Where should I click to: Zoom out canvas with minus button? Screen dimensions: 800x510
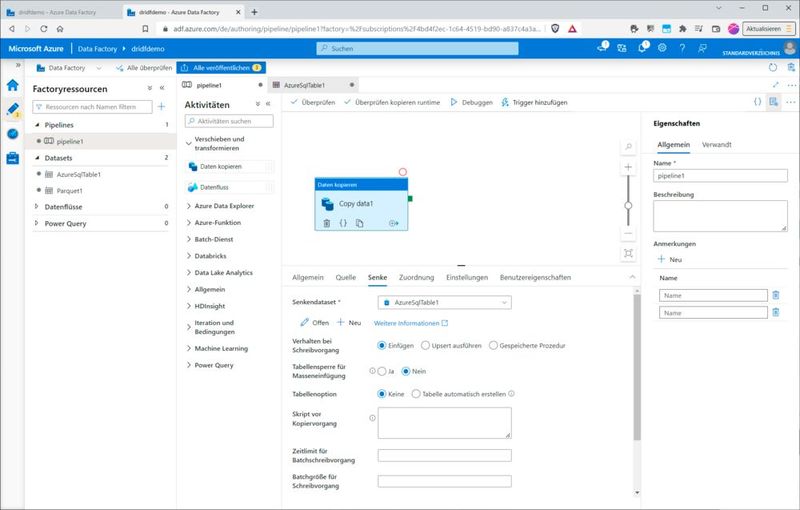[x=628, y=234]
